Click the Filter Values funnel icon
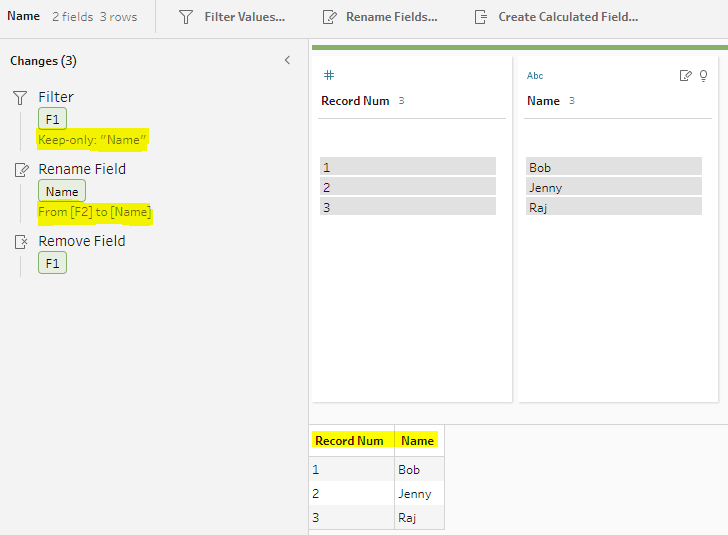 [186, 17]
